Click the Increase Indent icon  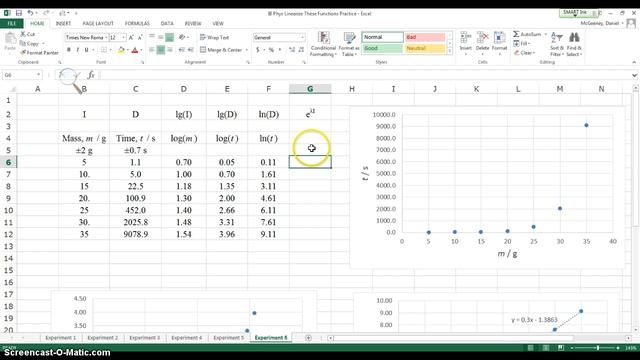click(191, 50)
